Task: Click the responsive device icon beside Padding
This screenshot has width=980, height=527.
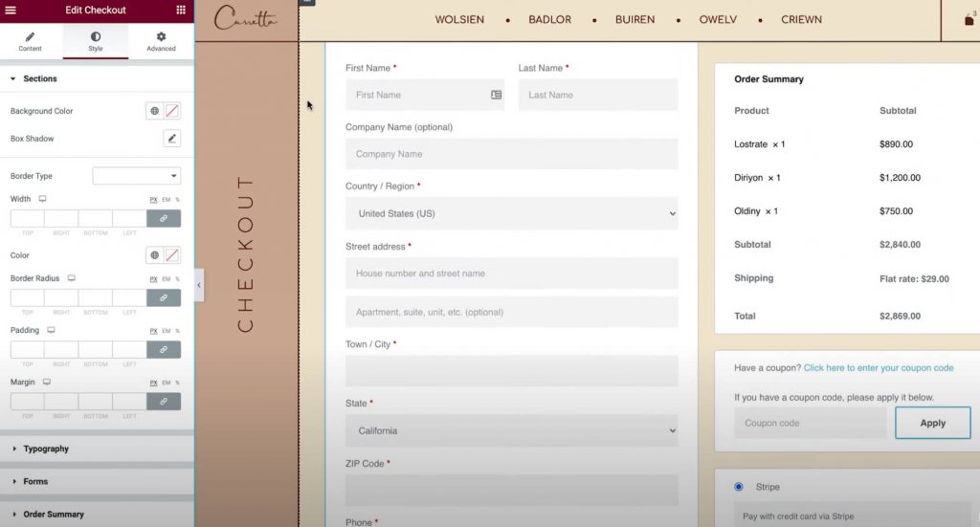Action: 51,330
